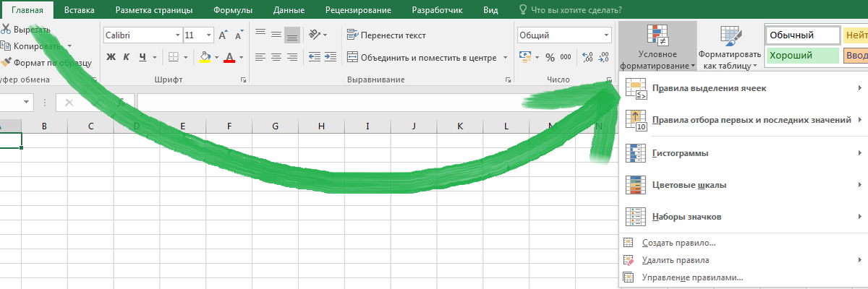Toggle underline with the Ч button
The height and width of the screenshot is (289, 868).
click(x=143, y=57)
